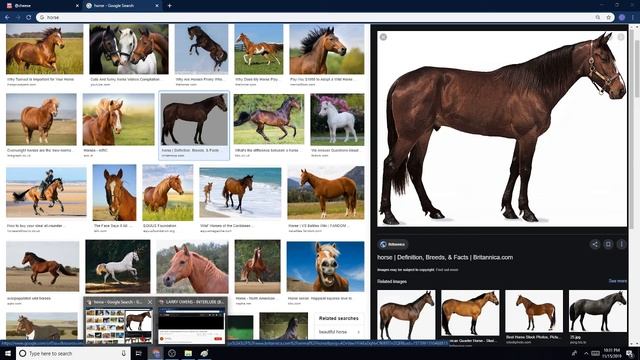
Task: Select the first related dark bay horse image
Action: [406, 314]
